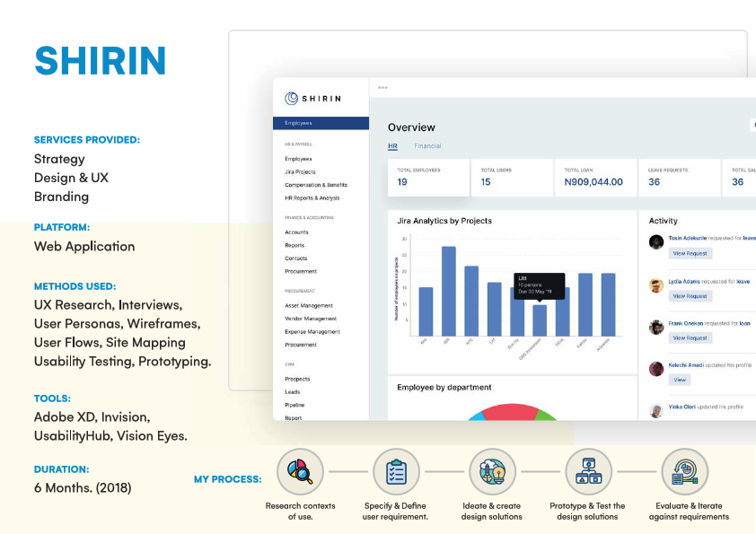Open Accounts in the sidebar
The height and width of the screenshot is (534, 756).
coord(296,232)
